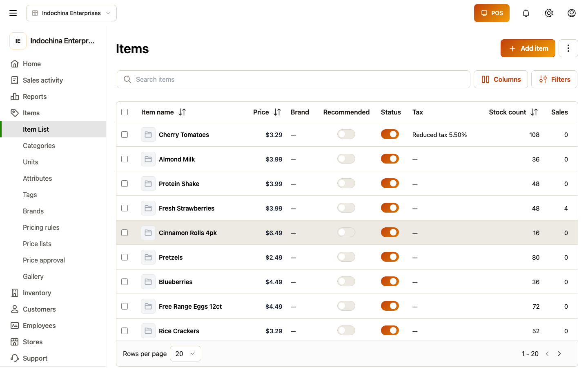Screen dimensions: 588x368
Task: Open the Fresh Strawberries item
Action: 187,208
